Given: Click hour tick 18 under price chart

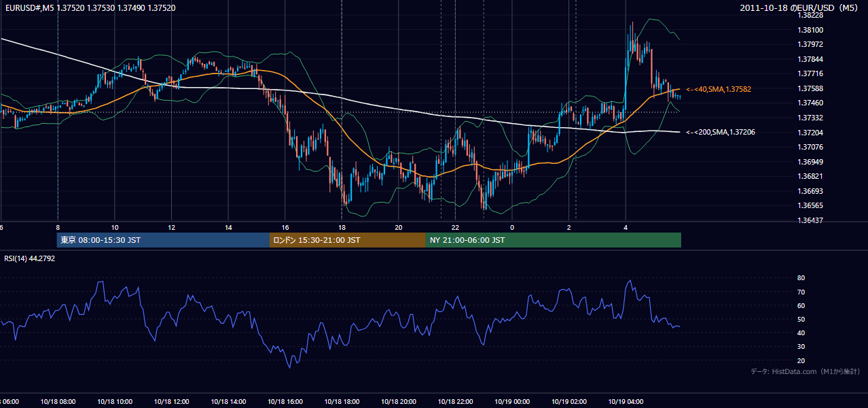Looking at the screenshot, I should tap(342, 227).
